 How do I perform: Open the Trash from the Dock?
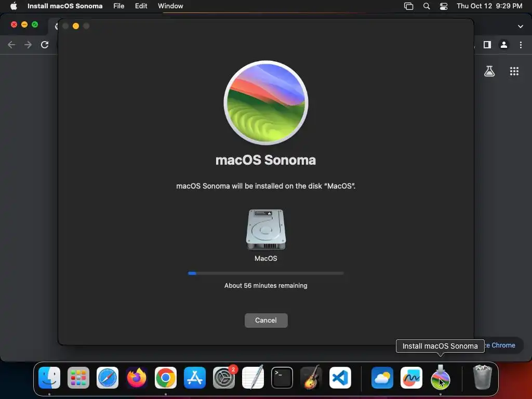(482, 377)
